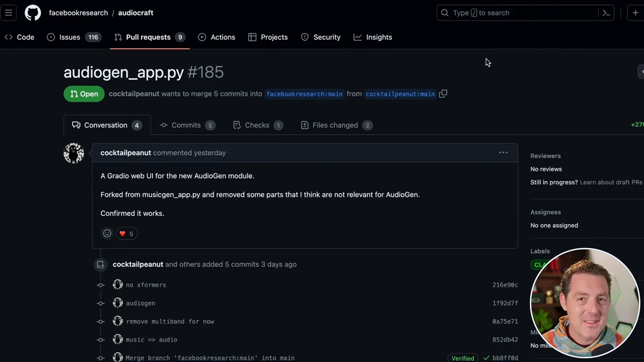Open commit hash 0a75e71
This screenshot has height=362, width=644.
pos(505,321)
